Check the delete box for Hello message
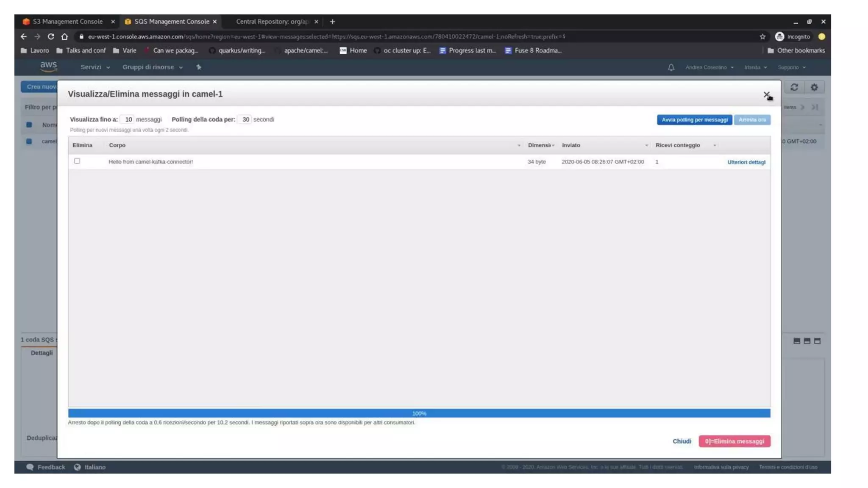Image resolution: width=868 pixels, height=488 pixels. [77, 161]
